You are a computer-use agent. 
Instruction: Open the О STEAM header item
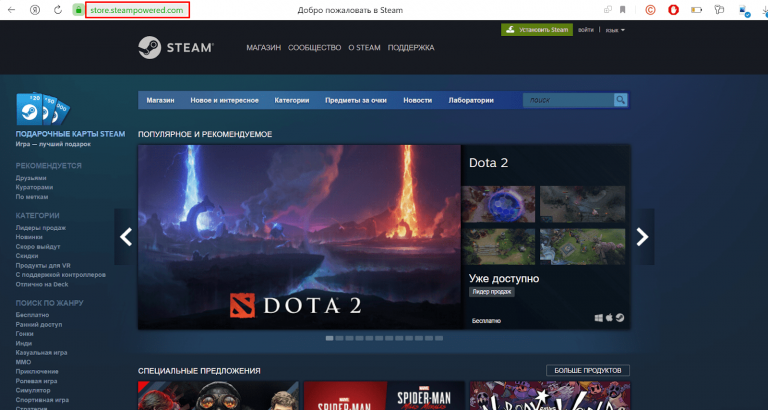coord(364,48)
